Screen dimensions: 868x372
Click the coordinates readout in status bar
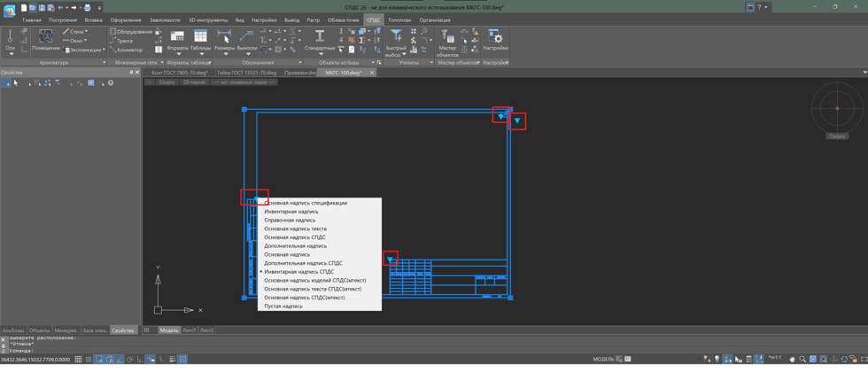click(x=35, y=360)
